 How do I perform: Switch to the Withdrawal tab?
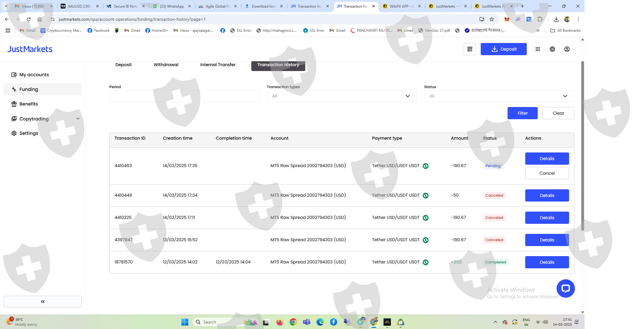pyautogui.click(x=166, y=65)
